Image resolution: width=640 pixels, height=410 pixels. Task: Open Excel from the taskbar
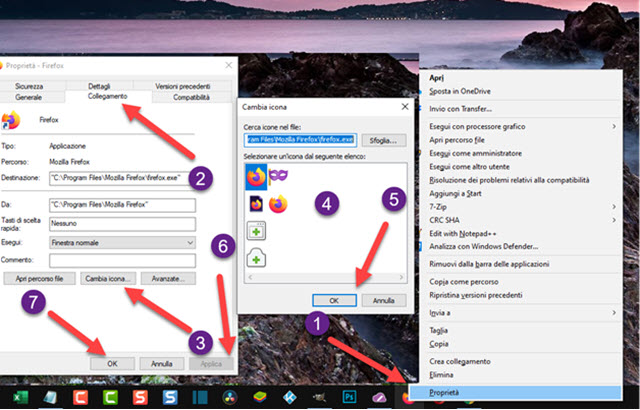20,397
